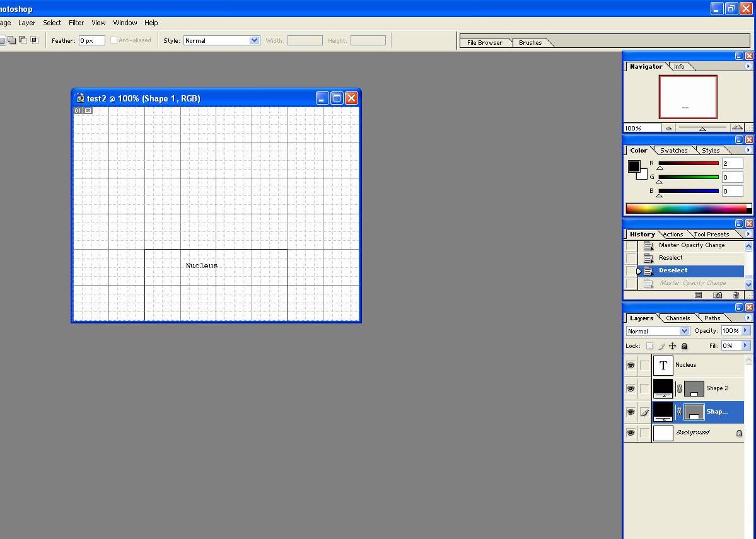756x539 pixels.
Task: Create new snapshot with History camera icon
Action: click(x=718, y=295)
